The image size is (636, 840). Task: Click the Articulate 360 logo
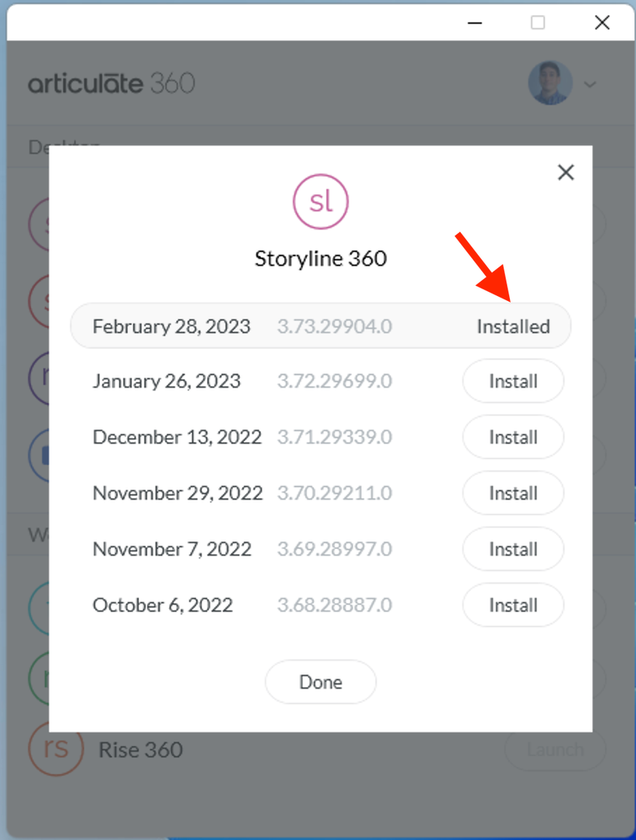112,83
